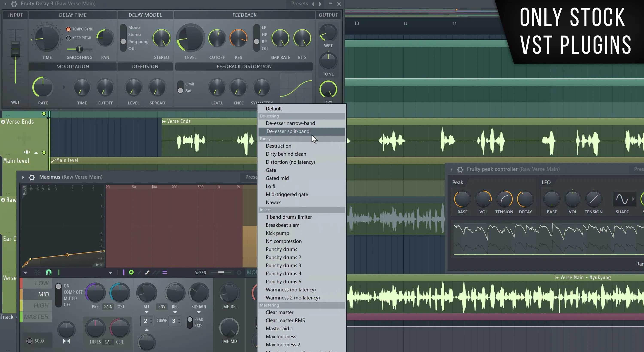644x352 pixels.
Task: Open LFO shape selector arrow
Action: click(633, 199)
